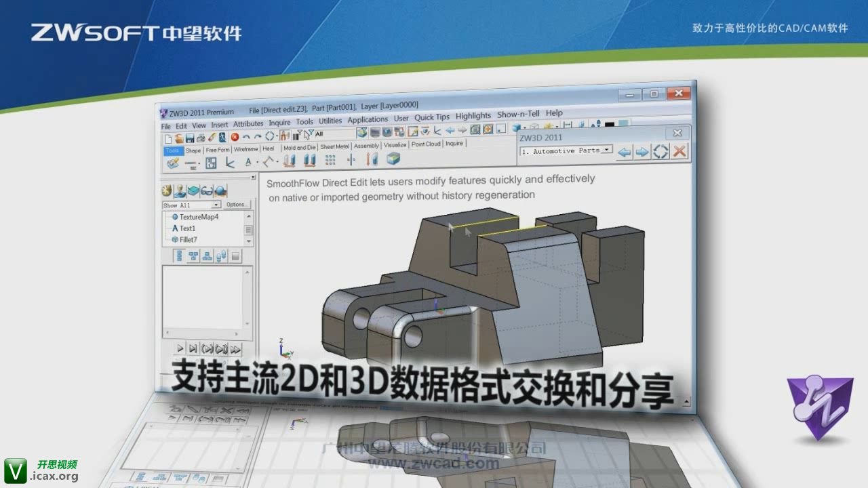Click the Print icon in toolbar
Image resolution: width=868 pixels, height=488 pixels.
click(201, 138)
